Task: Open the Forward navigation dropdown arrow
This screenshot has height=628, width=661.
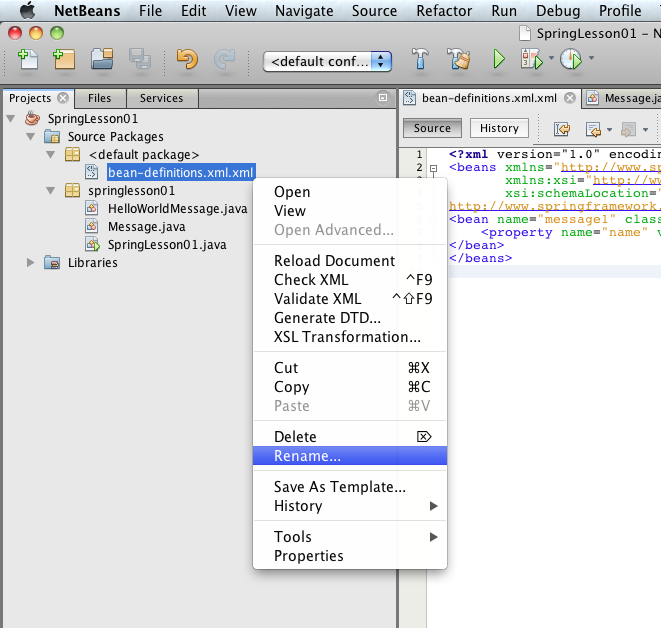Action: coord(645,130)
